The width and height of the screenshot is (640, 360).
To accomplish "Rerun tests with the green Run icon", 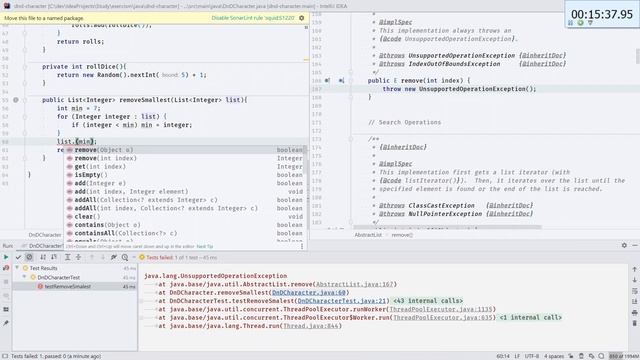I will point(6,257).
